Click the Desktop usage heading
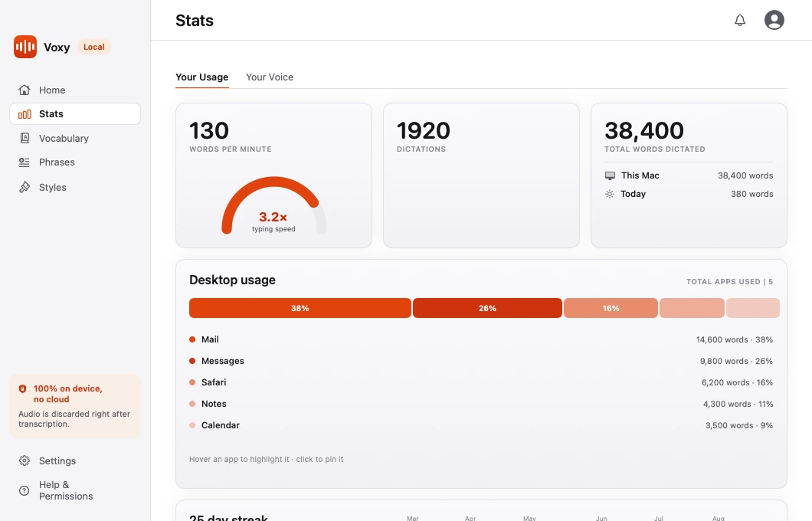This screenshot has width=812, height=521. [x=232, y=280]
